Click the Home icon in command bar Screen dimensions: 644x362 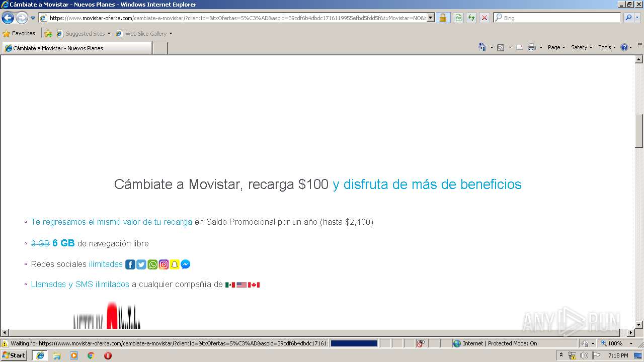pos(482,47)
